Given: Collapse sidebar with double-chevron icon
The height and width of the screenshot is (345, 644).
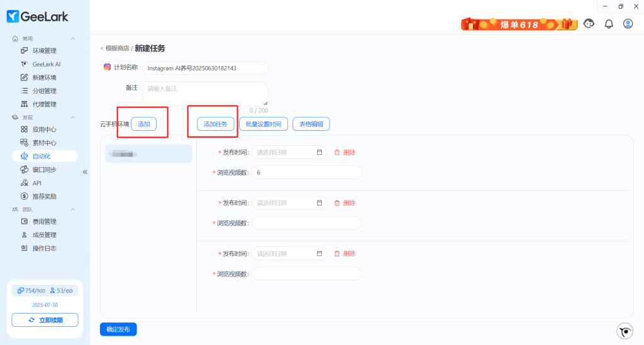Looking at the screenshot, I should (85, 172).
